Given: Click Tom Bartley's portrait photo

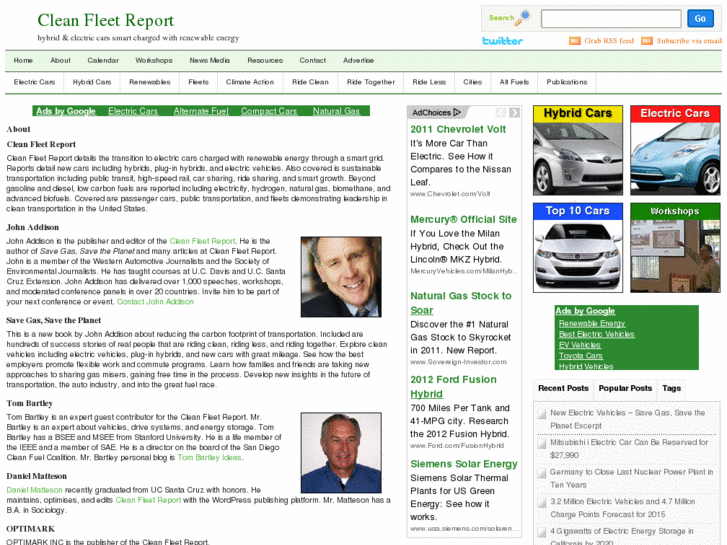Looking at the screenshot, I should 341,453.
